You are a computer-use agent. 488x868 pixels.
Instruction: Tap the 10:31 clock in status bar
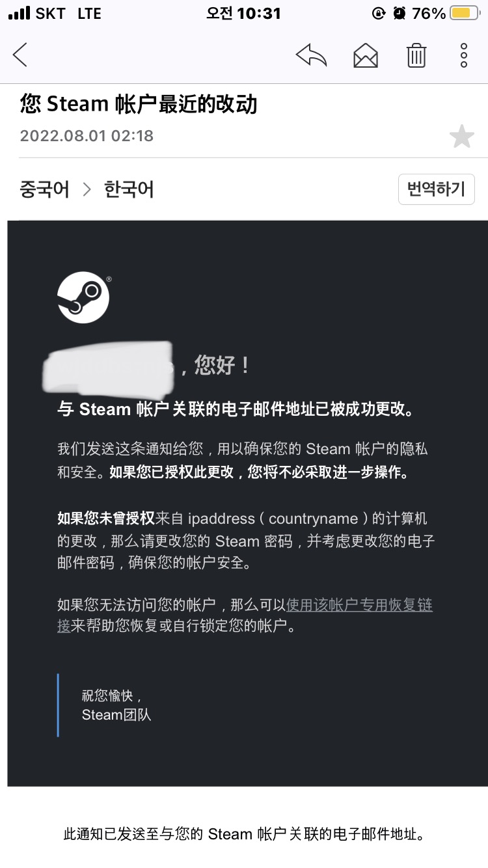(x=260, y=13)
